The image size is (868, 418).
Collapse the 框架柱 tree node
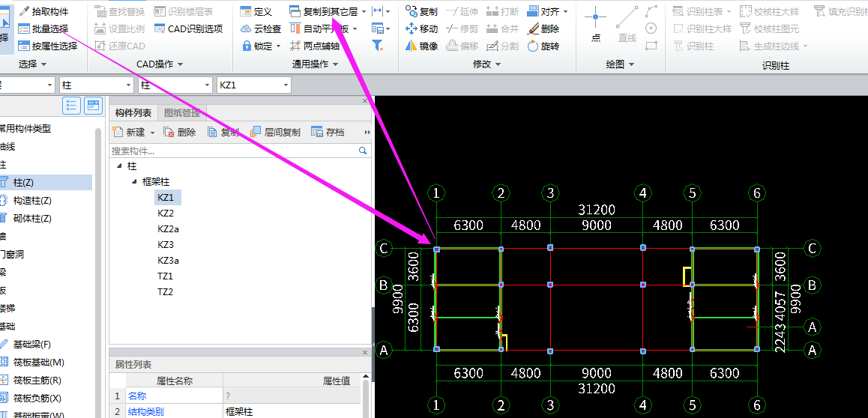[x=135, y=182]
